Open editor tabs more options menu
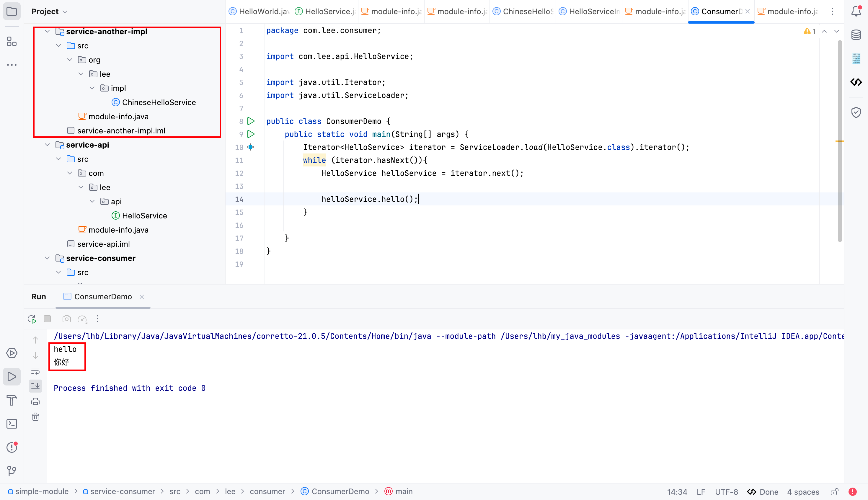Image resolution: width=868 pixels, height=500 pixels. 832,11
